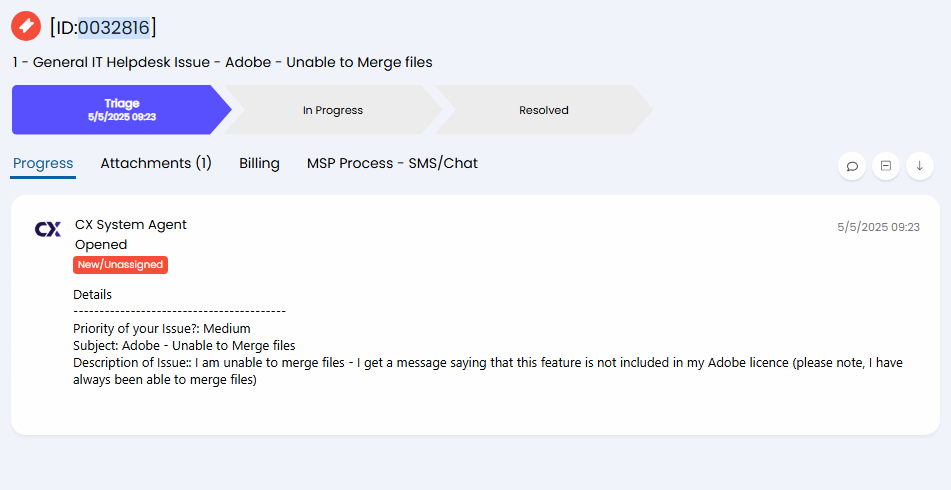951x490 pixels.
Task: Click the CX System Agent name
Action: click(131, 224)
